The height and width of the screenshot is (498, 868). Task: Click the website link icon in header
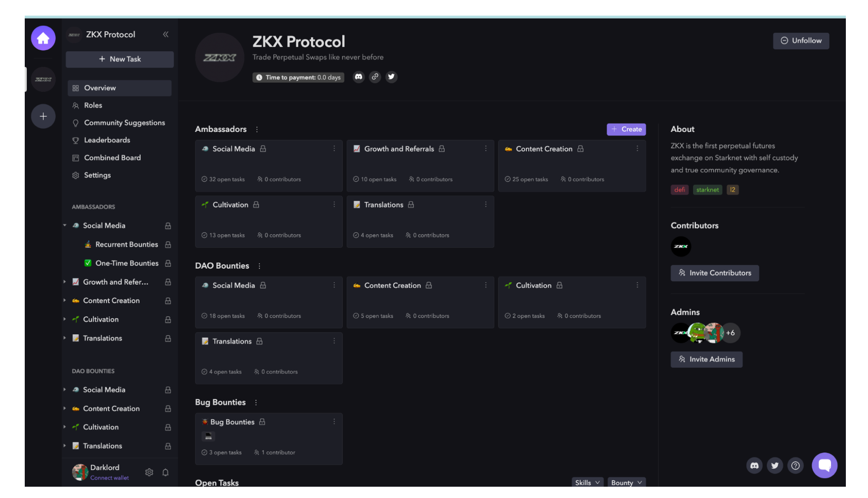[375, 77]
